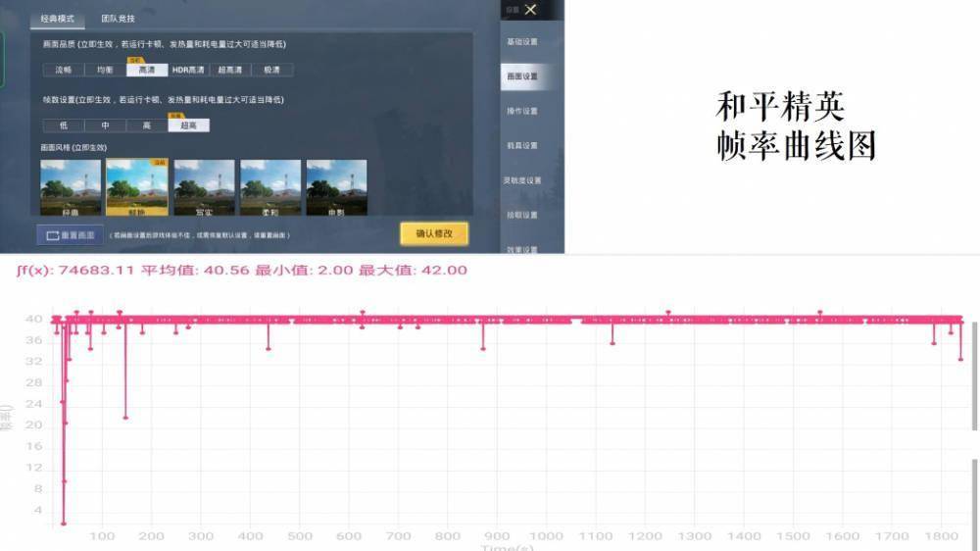Select 拾取设置 in the sidebar
980x551 pixels.
[x=521, y=215]
